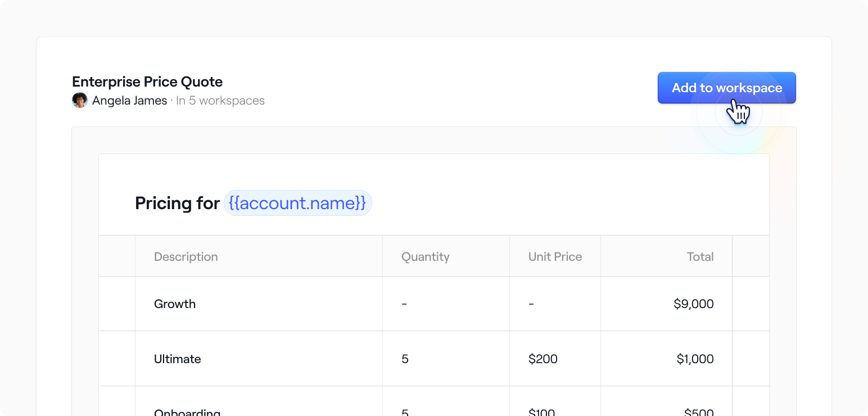Click the dash in Growth's Quantity cell
Viewport: 868px width, 416px height.
tap(404, 304)
